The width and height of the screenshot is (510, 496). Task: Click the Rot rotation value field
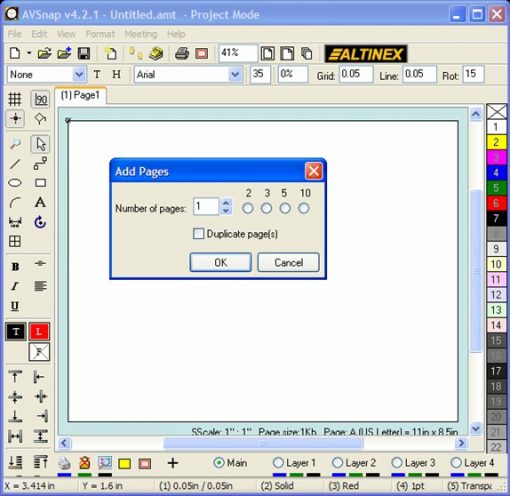[473, 74]
